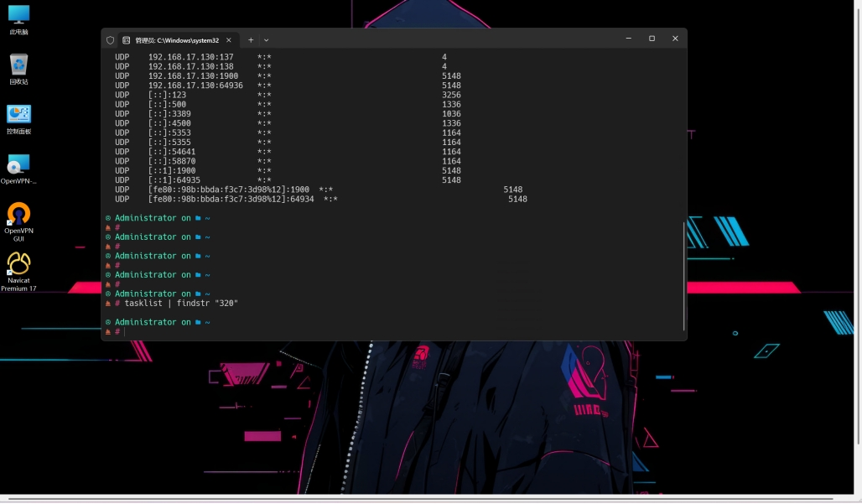Click the terminal icon on the system32 tab

tap(126, 39)
